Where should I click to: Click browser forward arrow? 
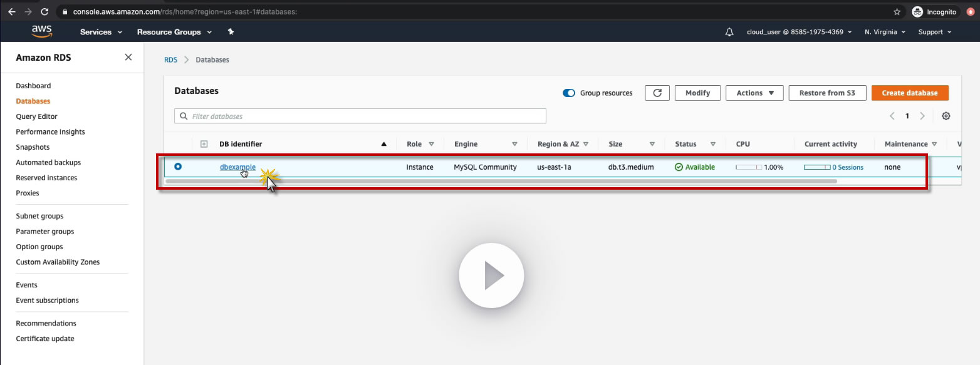pyautogui.click(x=28, y=12)
